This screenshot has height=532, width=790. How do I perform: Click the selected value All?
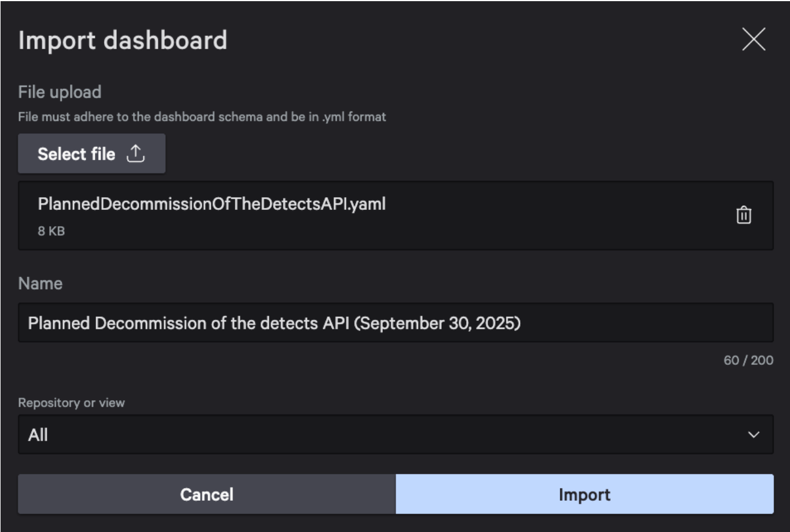[x=38, y=435]
